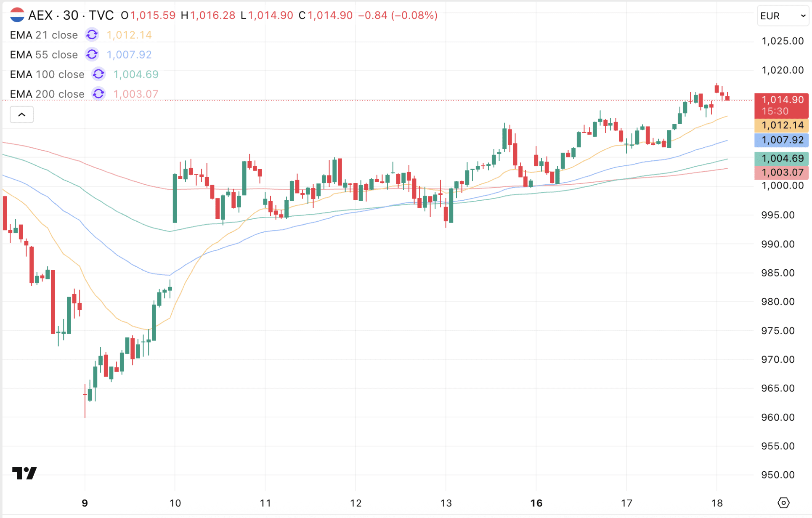
Task: Click the AEX symbol title
Action: coord(40,15)
